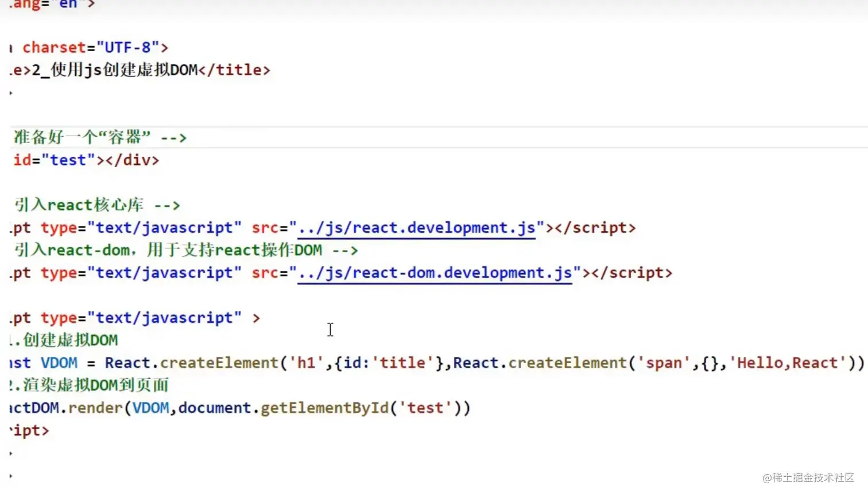The height and width of the screenshot is (497, 868).
Task: Open the ../js/react.development.js script path link
Action: (417, 228)
